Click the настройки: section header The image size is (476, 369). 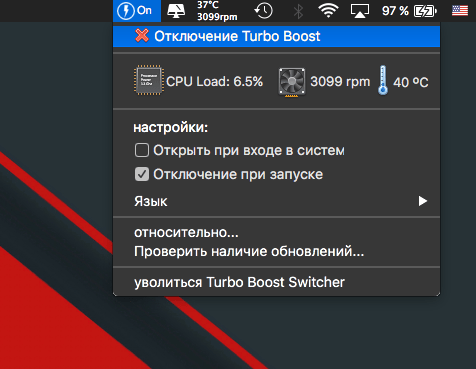170,127
